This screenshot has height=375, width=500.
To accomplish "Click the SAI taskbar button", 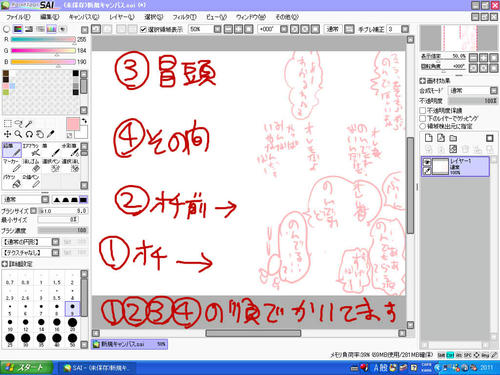I will (x=97, y=368).
